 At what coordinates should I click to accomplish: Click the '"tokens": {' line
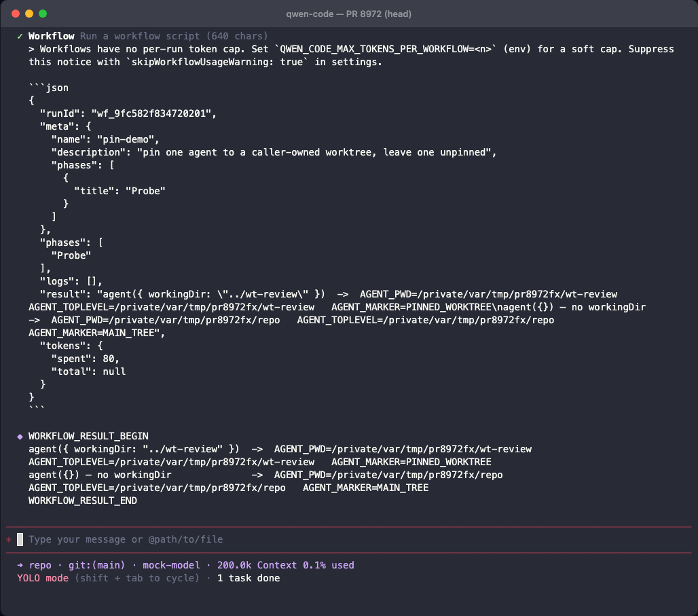click(x=71, y=346)
